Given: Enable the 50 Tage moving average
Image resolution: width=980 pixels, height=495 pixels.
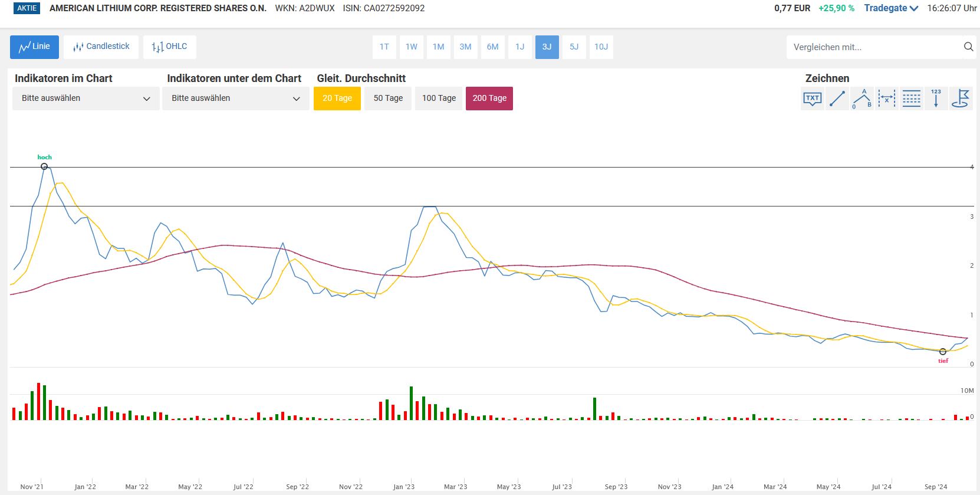Looking at the screenshot, I should [x=388, y=99].
